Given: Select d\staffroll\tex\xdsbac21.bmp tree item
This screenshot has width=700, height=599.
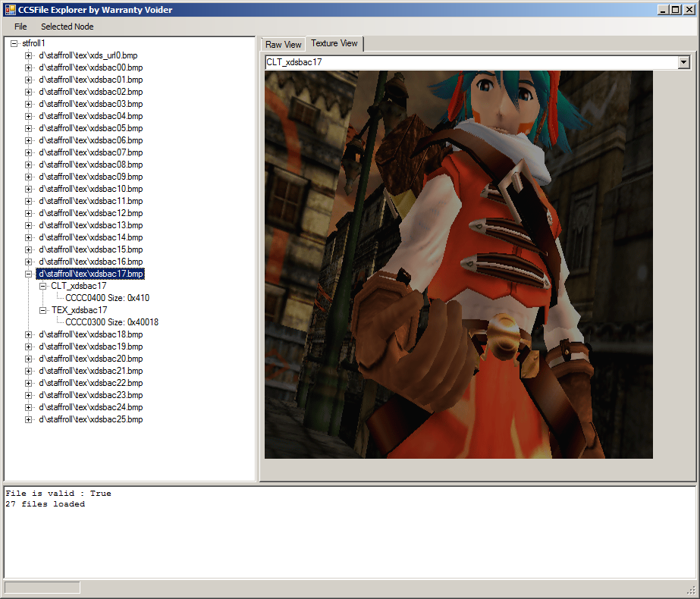Looking at the screenshot, I should point(90,371).
